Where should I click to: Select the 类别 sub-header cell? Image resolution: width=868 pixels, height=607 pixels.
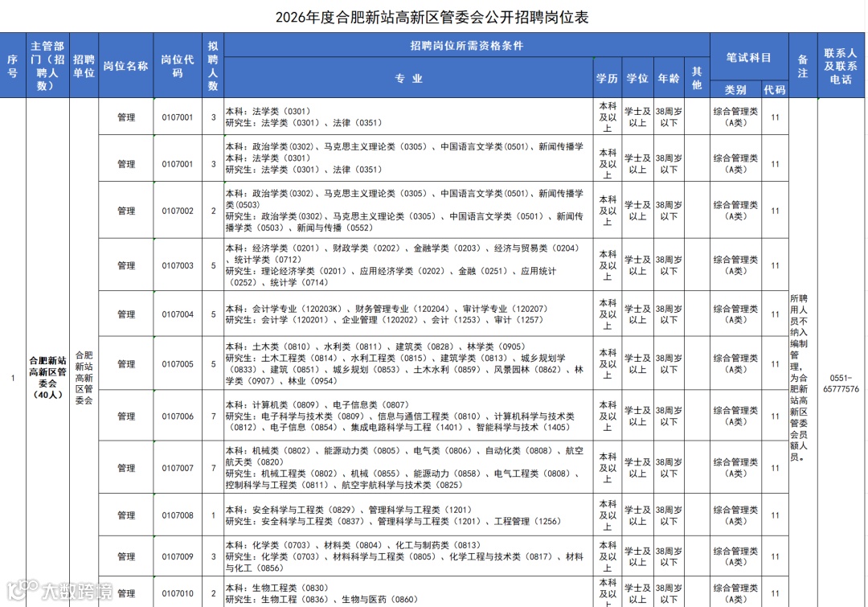pyautogui.click(x=735, y=90)
